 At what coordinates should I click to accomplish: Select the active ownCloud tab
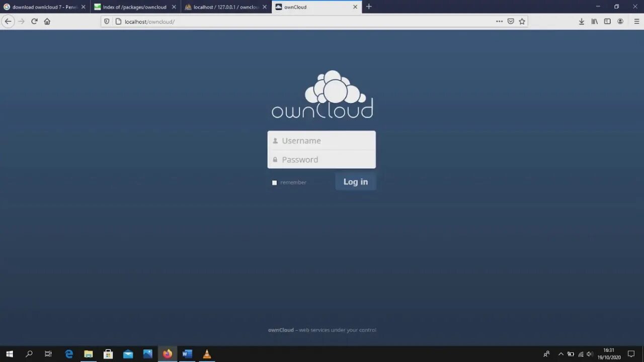click(x=316, y=7)
